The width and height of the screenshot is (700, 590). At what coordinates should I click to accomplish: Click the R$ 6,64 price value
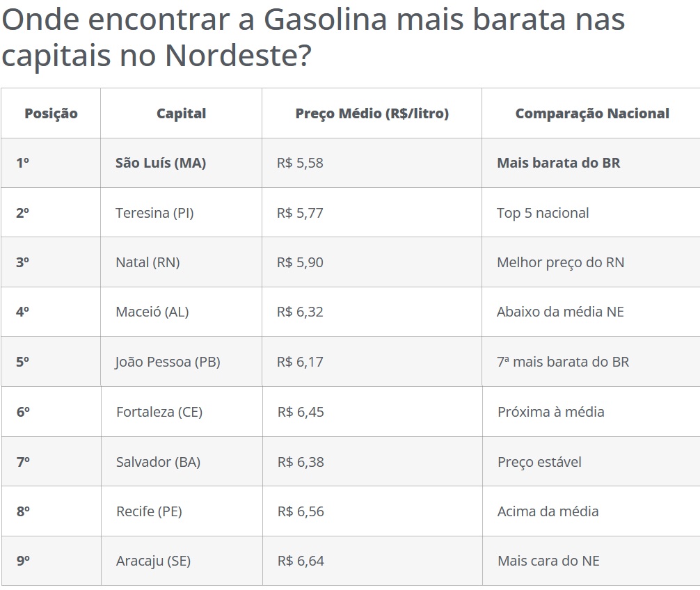coord(301,561)
